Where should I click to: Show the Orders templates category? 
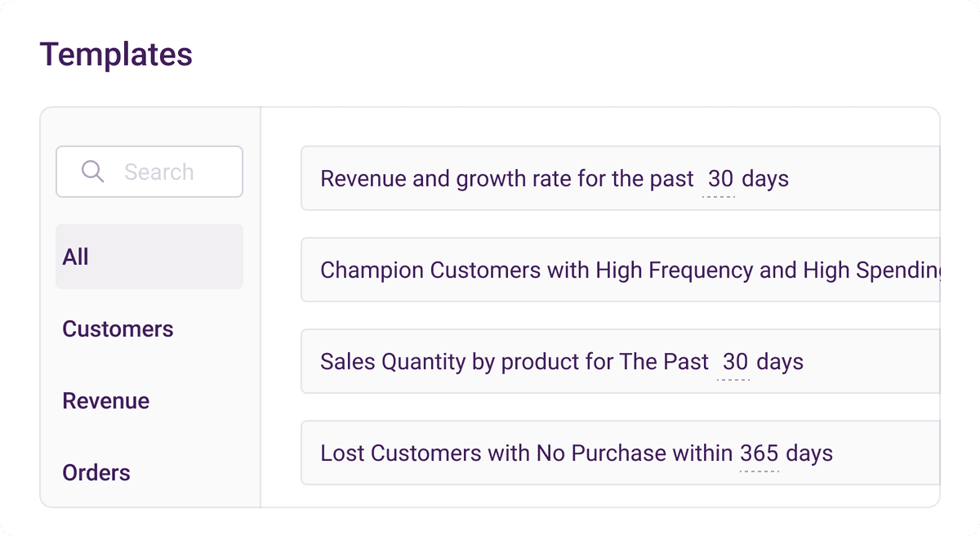coord(96,472)
